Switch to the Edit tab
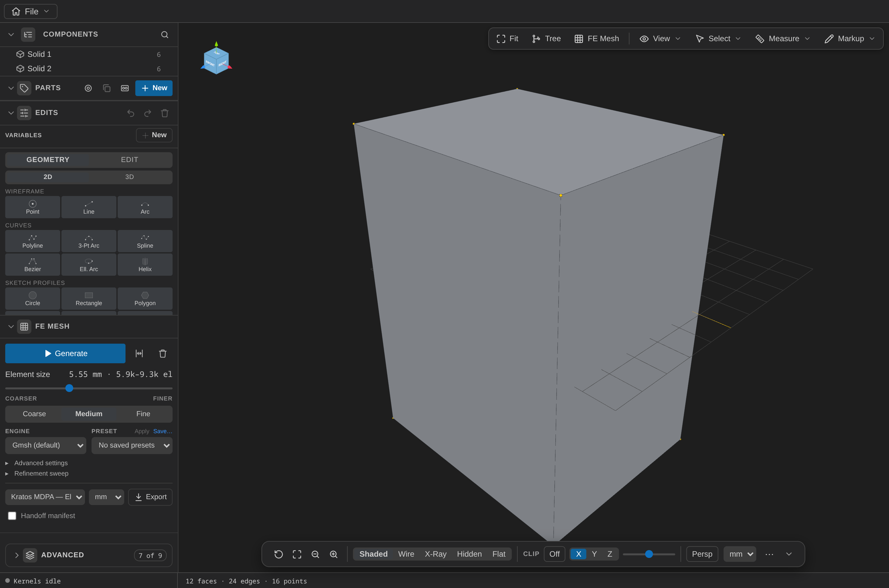889x588 pixels. coord(130,160)
